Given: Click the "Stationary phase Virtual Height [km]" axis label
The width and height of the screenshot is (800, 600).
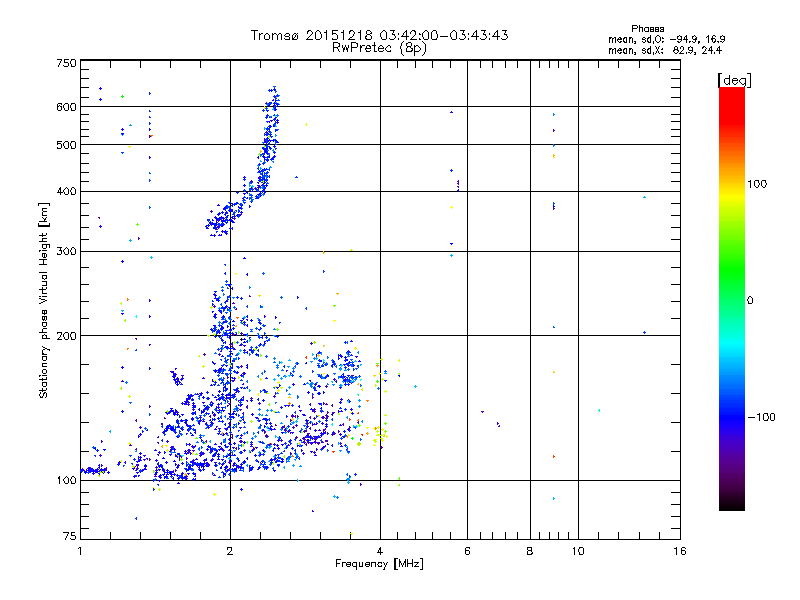Looking at the screenshot, I should pos(44,300).
